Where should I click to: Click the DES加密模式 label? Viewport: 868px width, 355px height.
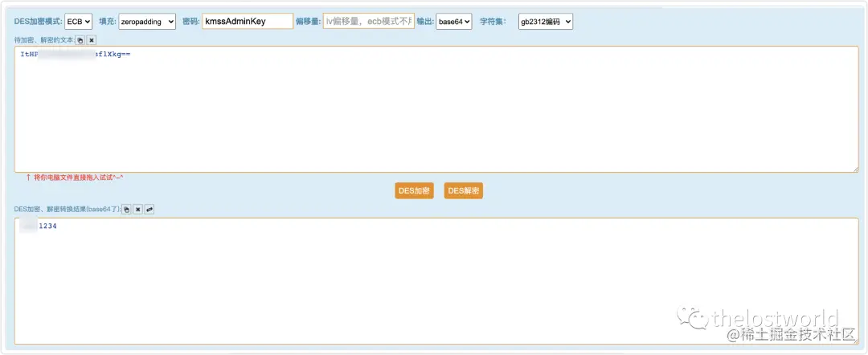coord(39,22)
